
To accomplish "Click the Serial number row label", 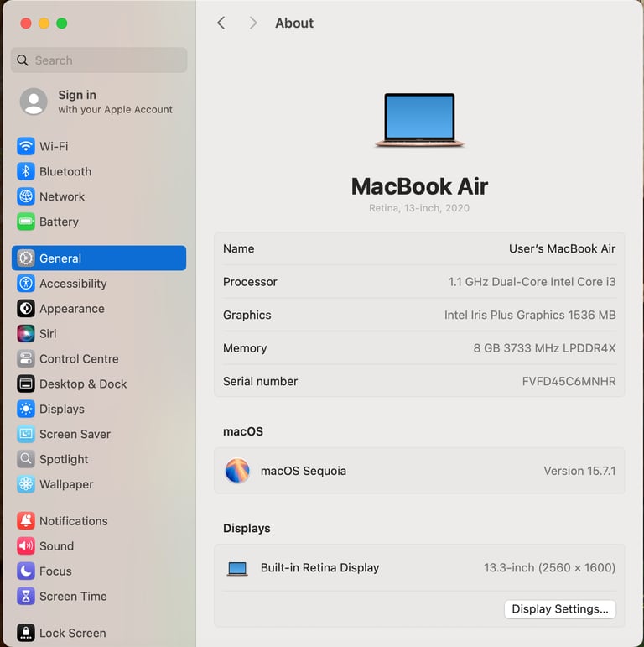I will [x=260, y=381].
